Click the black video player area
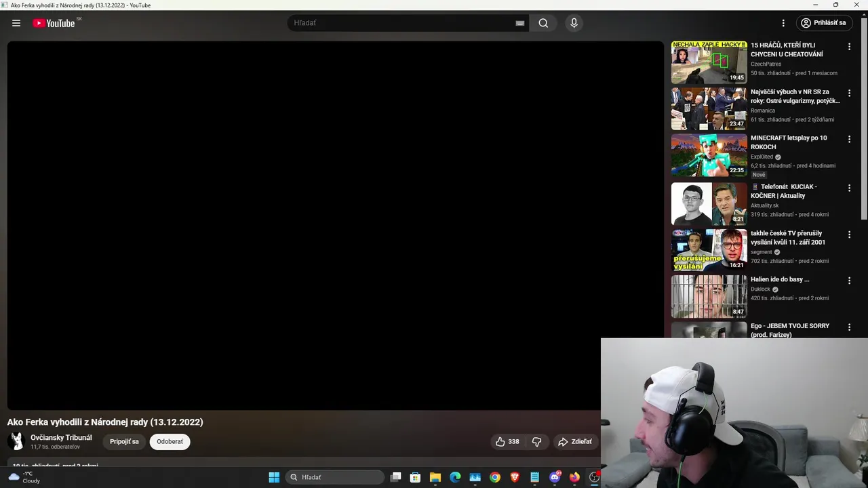Viewport: 868px width, 488px height. (336, 225)
